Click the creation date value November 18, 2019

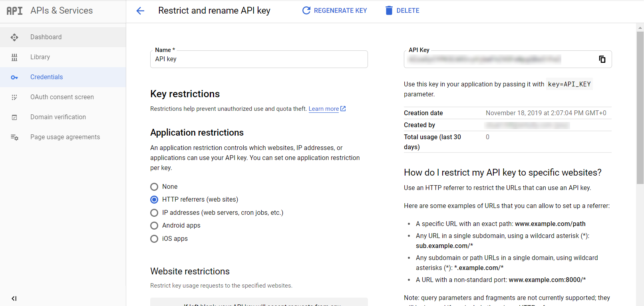[x=546, y=113]
